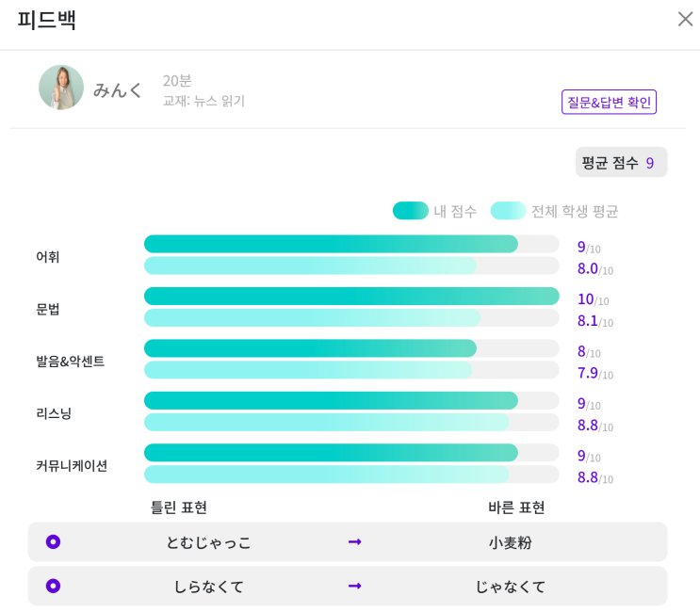Click arrow icon pointing to じゃなくて

coord(354,586)
